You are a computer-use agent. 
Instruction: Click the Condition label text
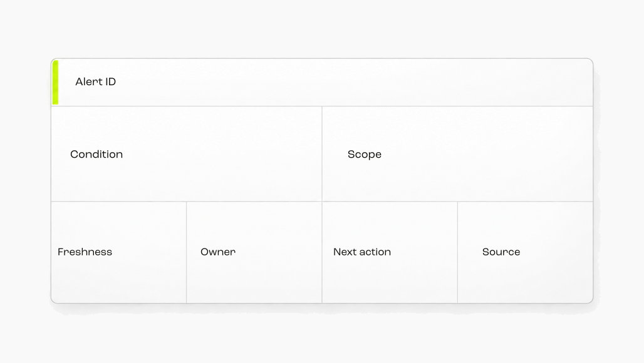(x=96, y=154)
